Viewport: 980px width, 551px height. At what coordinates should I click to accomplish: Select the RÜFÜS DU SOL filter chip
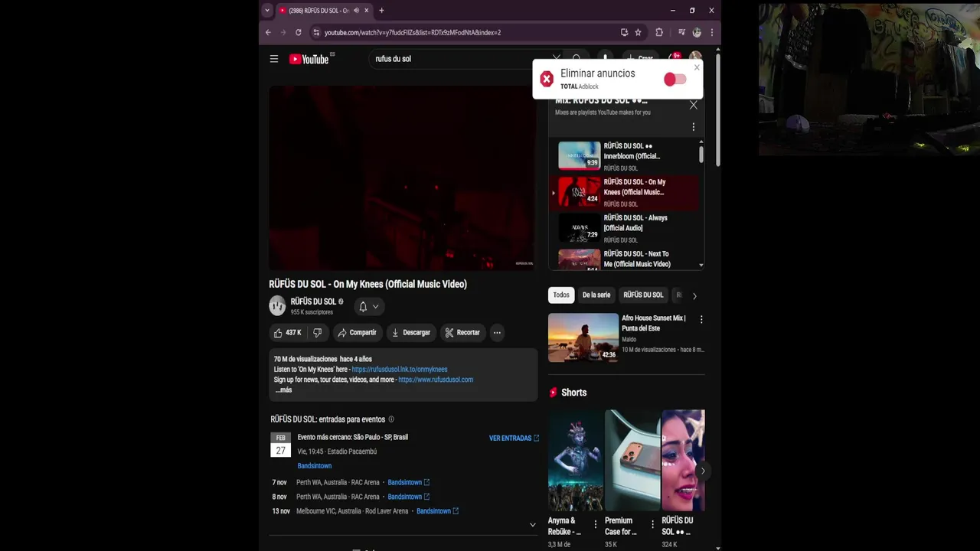pos(643,295)
